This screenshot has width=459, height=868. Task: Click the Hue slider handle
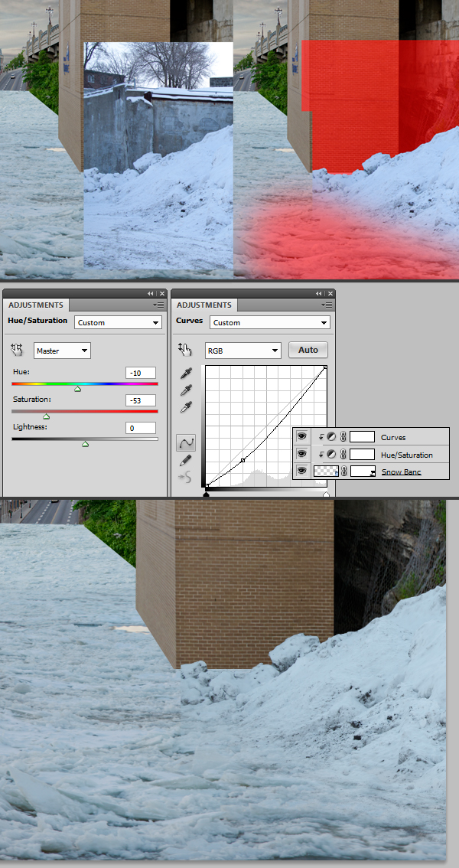[x=78, y=389]
